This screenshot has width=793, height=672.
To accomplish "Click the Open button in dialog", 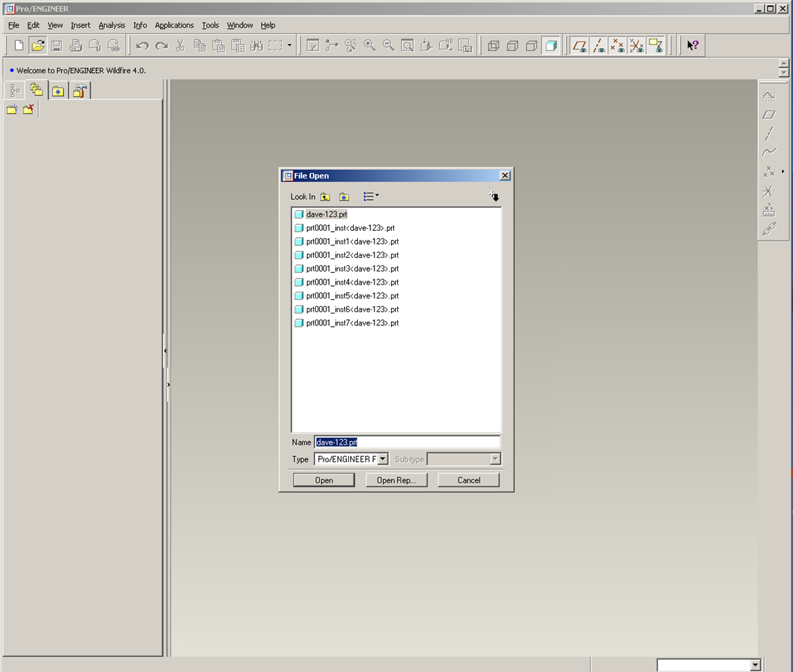I will [x=324, y=480].
